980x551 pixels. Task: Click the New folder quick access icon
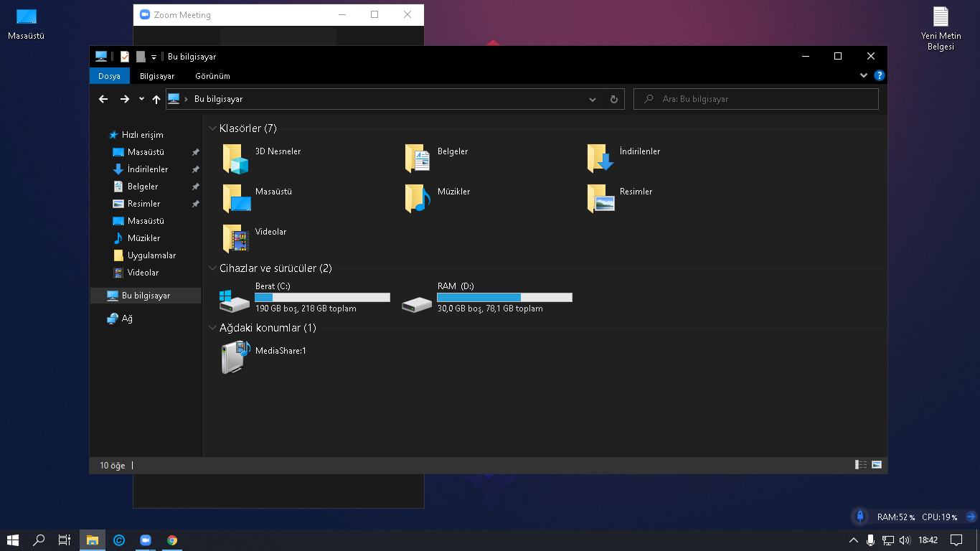pos(141,57)
